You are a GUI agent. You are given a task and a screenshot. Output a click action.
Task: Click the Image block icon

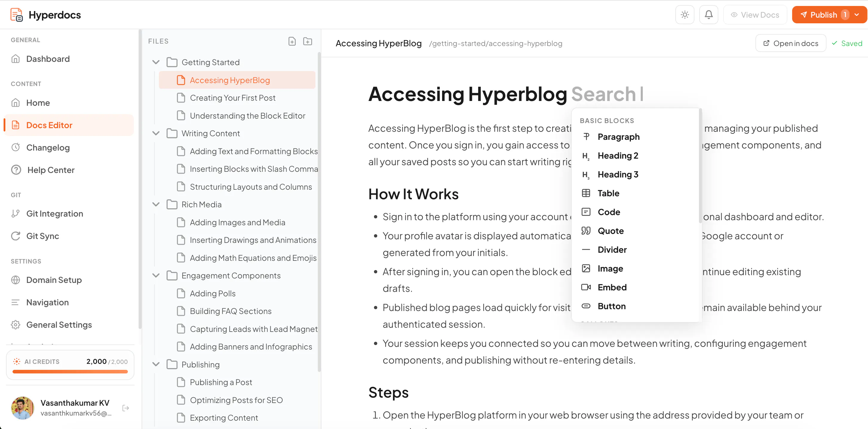coord(586,268)
